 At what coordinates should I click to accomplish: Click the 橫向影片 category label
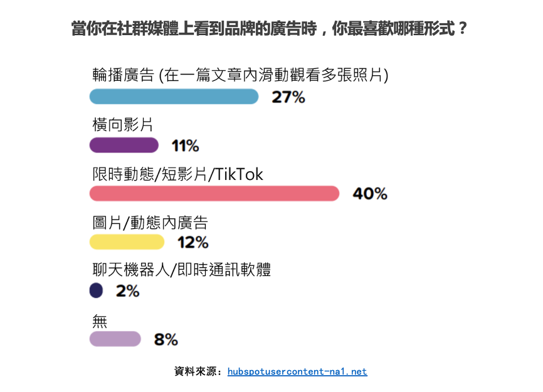pos(123,125)
